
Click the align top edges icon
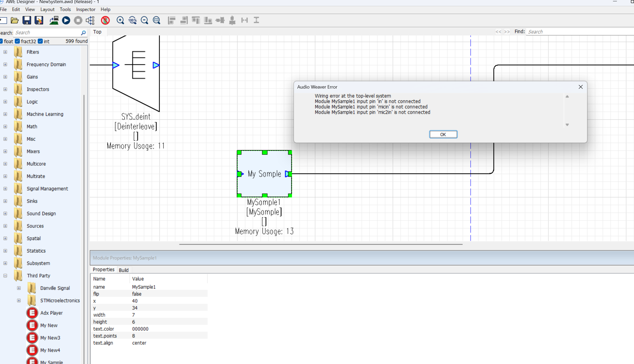196,20
